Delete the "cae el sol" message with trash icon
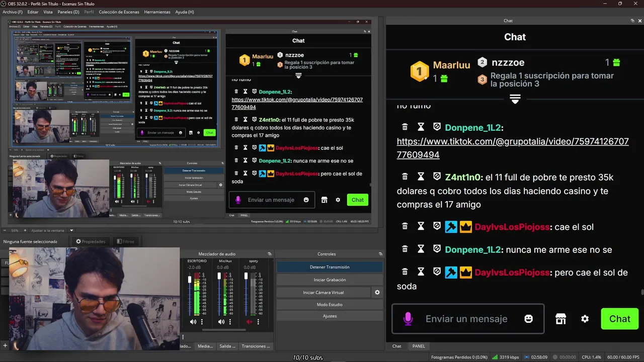The image size is (644, 362). 405,227
